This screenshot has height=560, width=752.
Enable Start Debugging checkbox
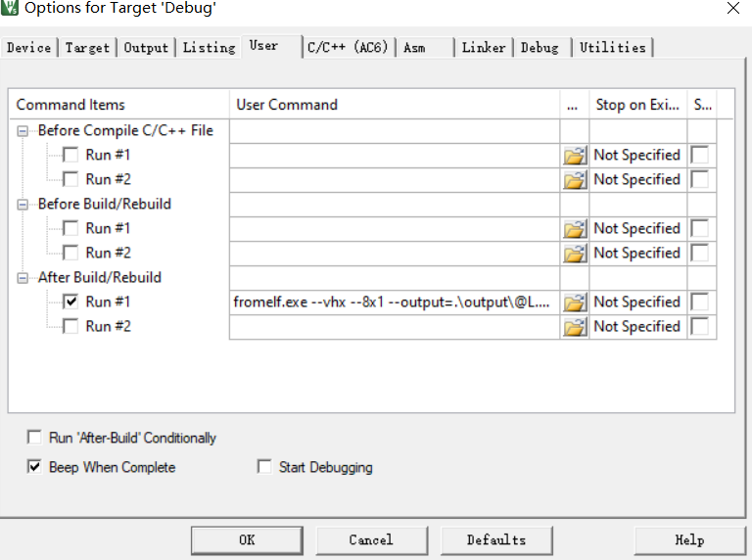tap(264, 467)
